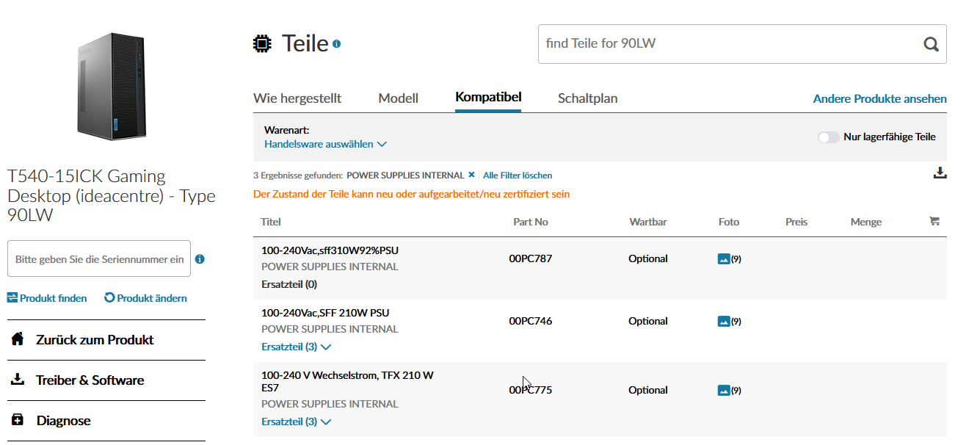The width and height of the screenshot is (980, 445).
Task: Open photo icon for part 00PC746
Action: (724, 321)
